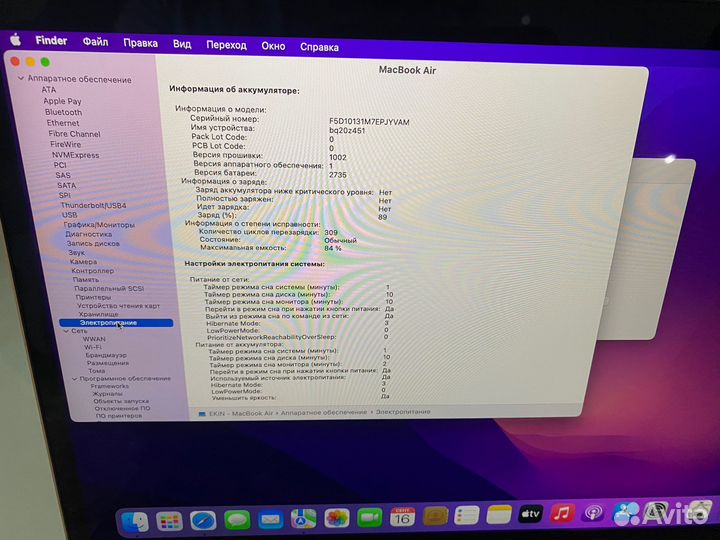
Task: Collapse the Сеть section
Action: [x=67, y=331]
